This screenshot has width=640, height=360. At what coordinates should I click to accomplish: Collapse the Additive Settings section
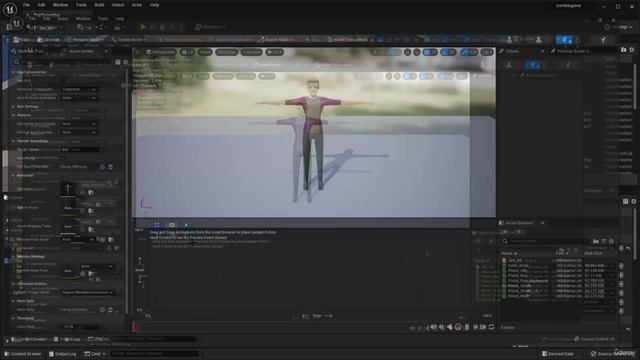point(14,257)
